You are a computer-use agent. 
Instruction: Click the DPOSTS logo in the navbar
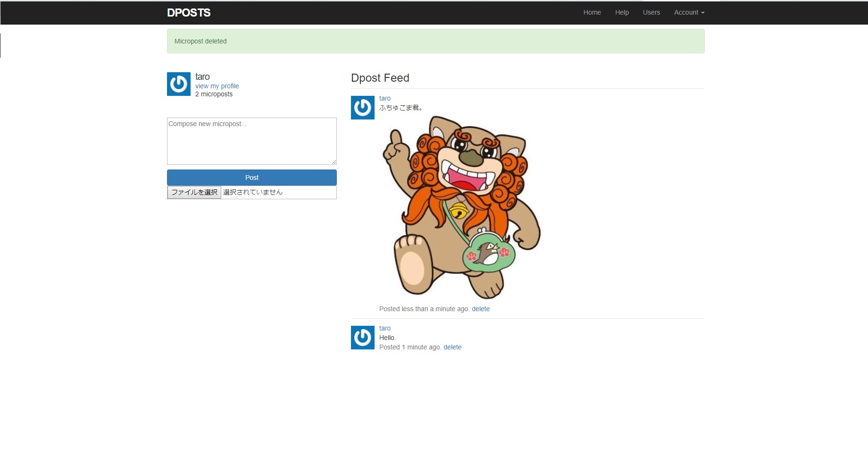point(189,13)
